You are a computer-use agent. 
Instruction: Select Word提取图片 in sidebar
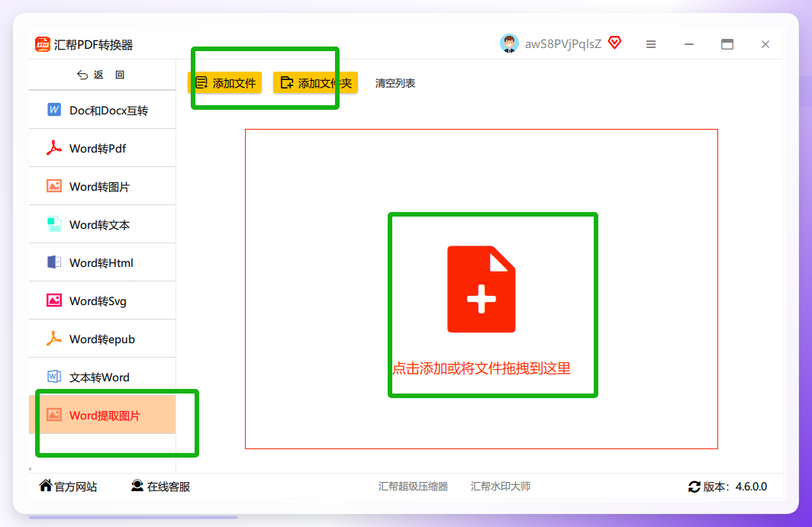pyautogui.click(x=102, y=415)
